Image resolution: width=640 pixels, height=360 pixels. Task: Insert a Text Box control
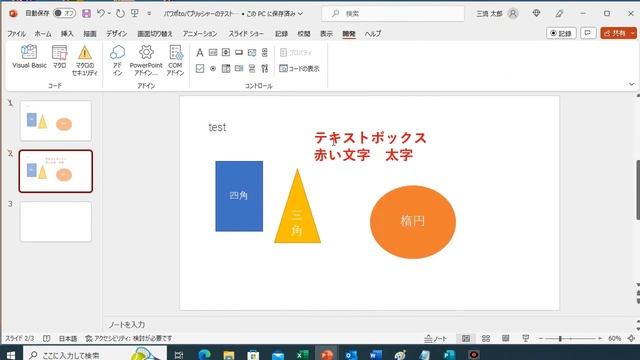213,53
